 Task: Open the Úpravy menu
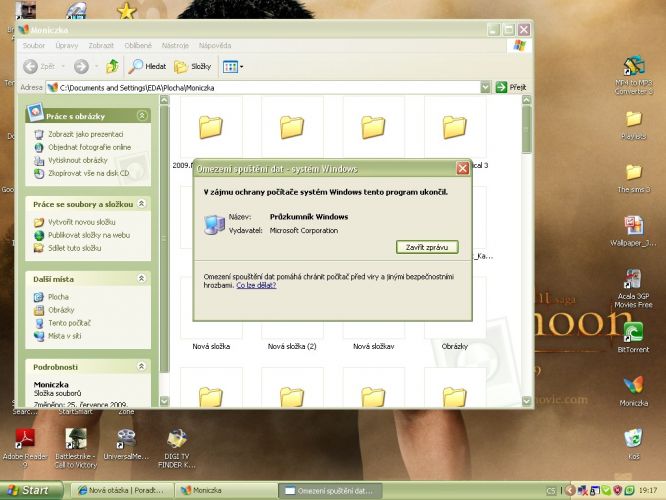click(67, 45)
